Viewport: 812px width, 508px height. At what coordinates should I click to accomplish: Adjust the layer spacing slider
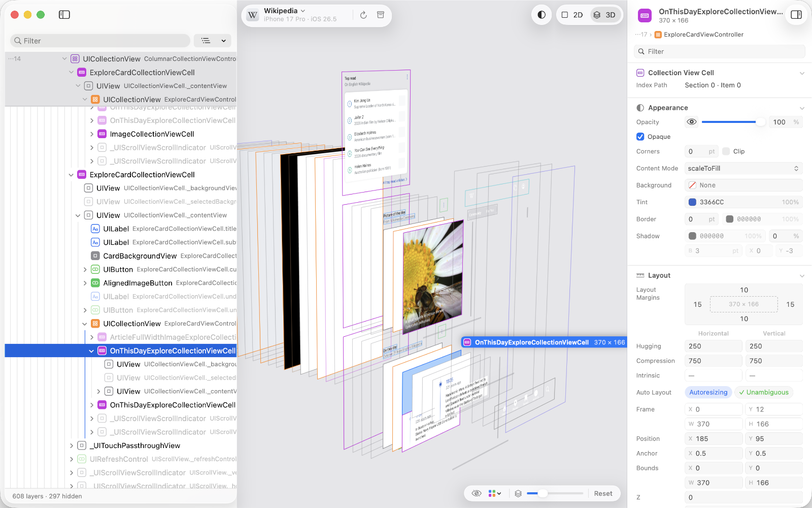tap(555, 493)
